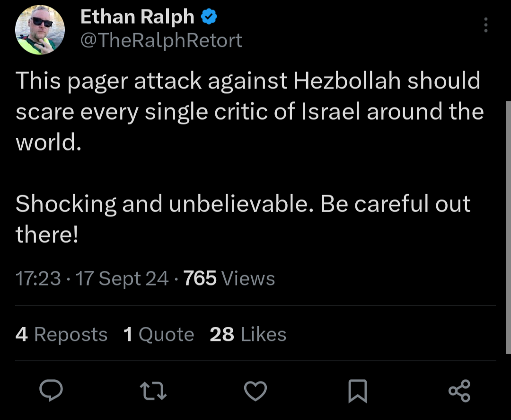Viewport: 511px width, 420px height.
Task: Open the 765 Views analytics
Action: coord(229,278)
